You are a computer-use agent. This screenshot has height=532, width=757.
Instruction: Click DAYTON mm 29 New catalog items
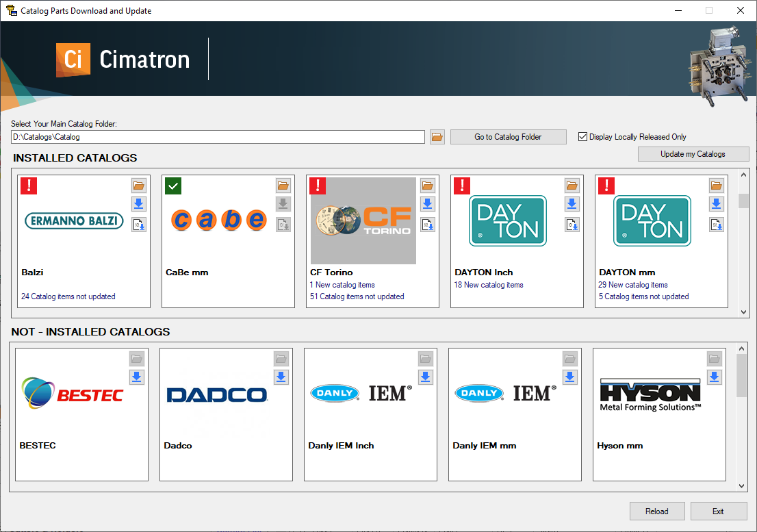point(633,285)
